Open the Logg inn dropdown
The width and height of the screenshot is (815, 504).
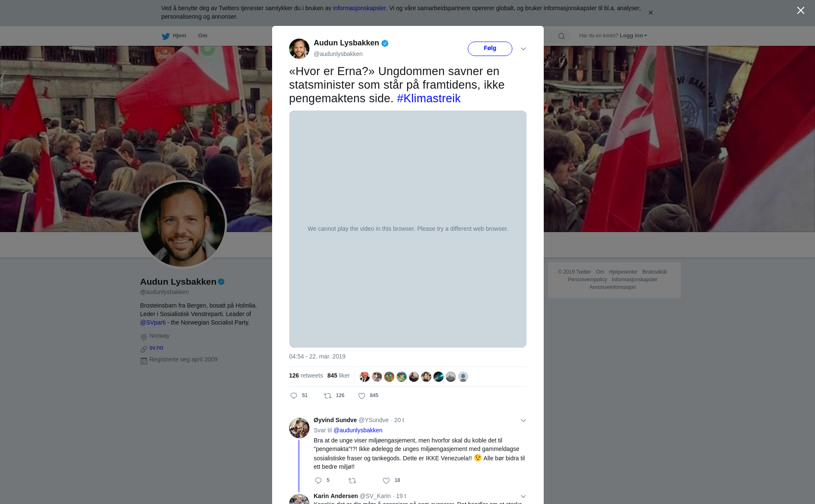pos(633,36)
